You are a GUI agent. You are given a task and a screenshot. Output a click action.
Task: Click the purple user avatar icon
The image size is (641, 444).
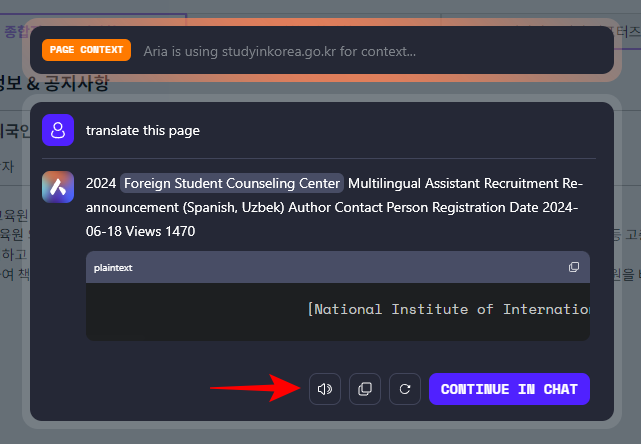pyautogui.click(x=58, y=130)
